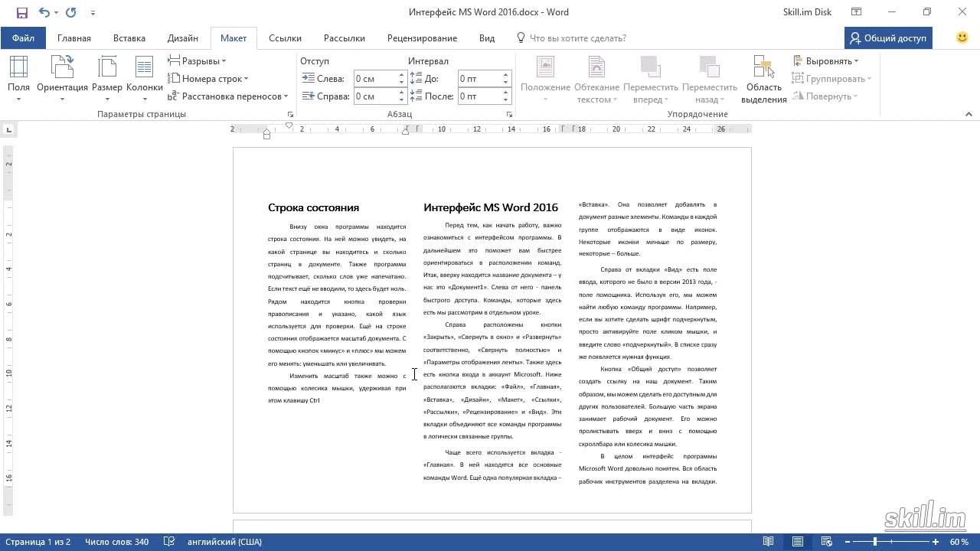Zoom out with the minus button
Image resolution: width=980 pixels, height=551 pixels.
pos(846,542)
